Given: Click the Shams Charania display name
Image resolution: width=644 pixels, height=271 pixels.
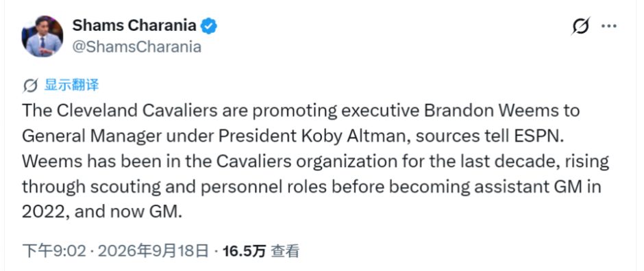Looking at the screenshot, I should pyautogui.click(x=134, y=25).
